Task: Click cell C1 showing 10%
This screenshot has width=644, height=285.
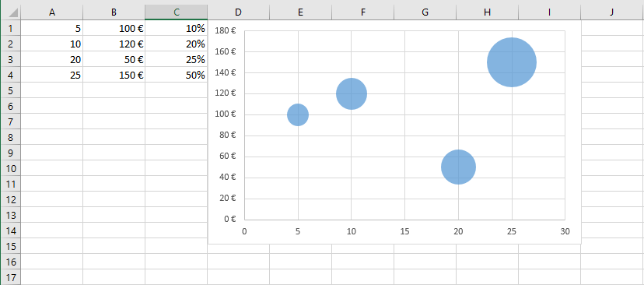Action: 177,28
